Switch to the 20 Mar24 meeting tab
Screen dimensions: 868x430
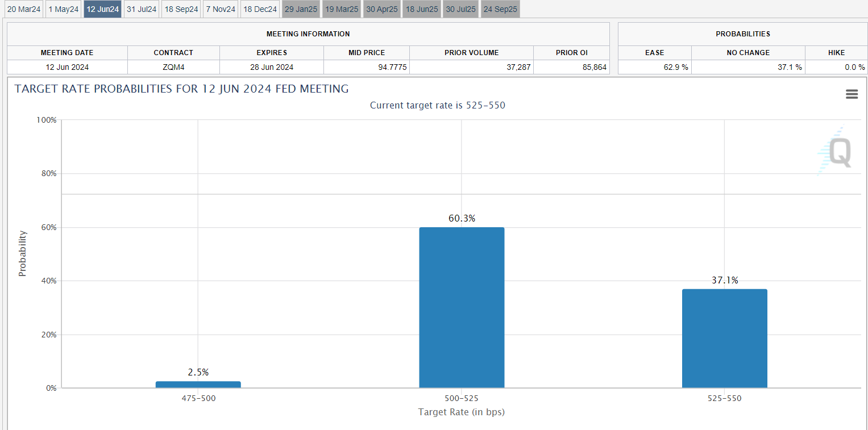pos(24,9)
